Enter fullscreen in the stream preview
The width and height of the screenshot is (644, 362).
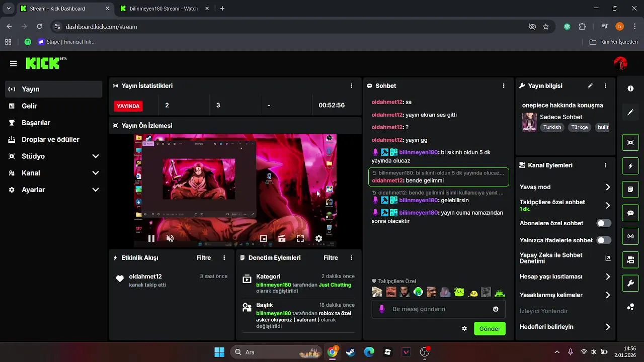coord(300,238)
